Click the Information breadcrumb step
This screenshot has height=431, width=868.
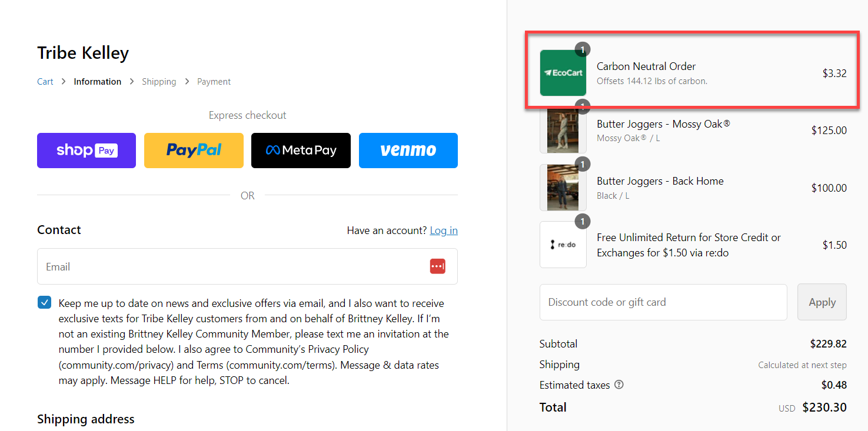(97, 82)
